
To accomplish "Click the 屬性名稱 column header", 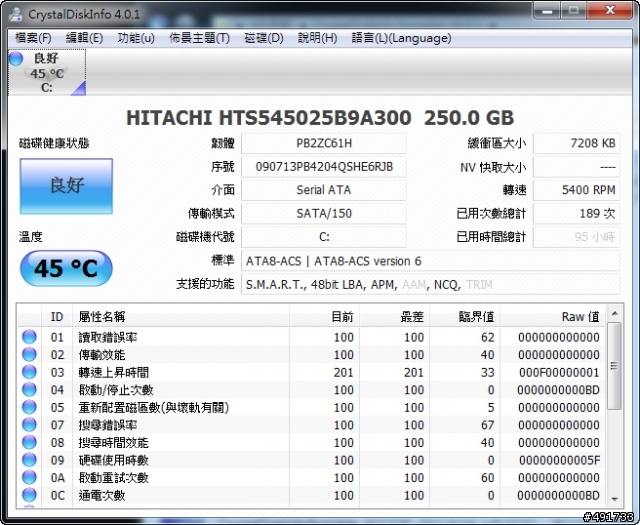I will tap(181, 316).
